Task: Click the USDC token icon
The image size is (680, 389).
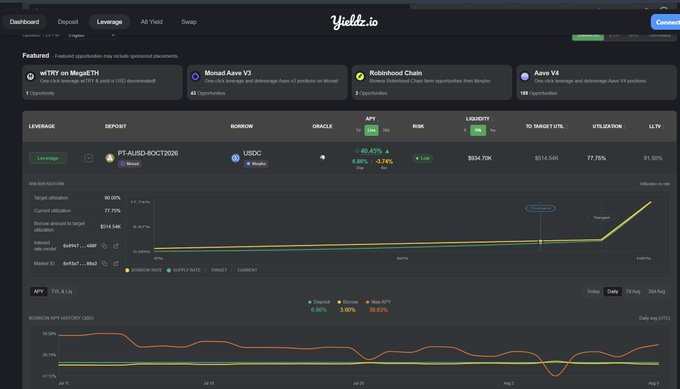Action: point(235,158)
